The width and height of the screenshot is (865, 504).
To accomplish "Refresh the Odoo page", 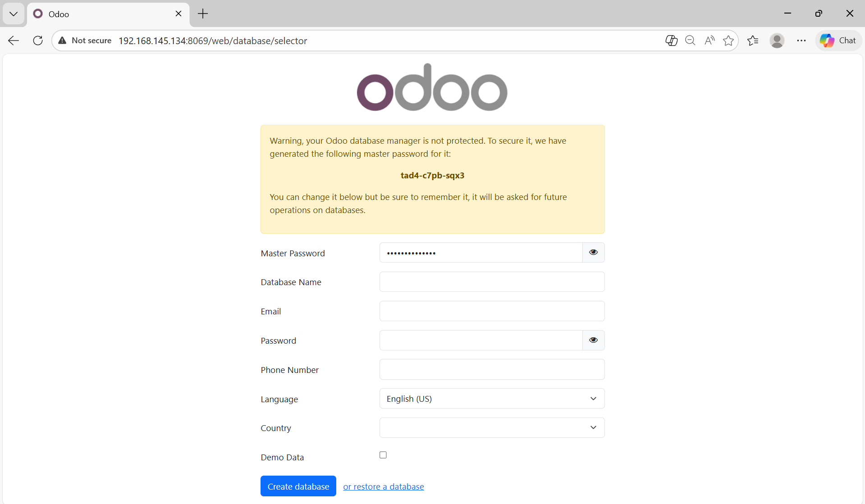I will coord(38,41).
